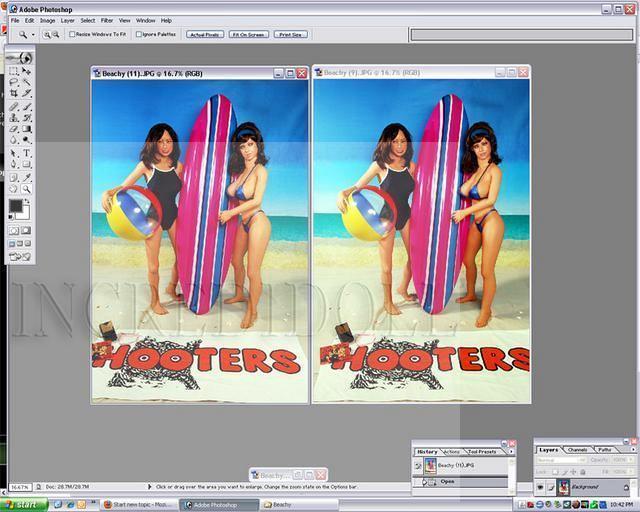This screenshot has height=512, width=640.
Task: Open the Image menu
Action: (x=47, y=20)
